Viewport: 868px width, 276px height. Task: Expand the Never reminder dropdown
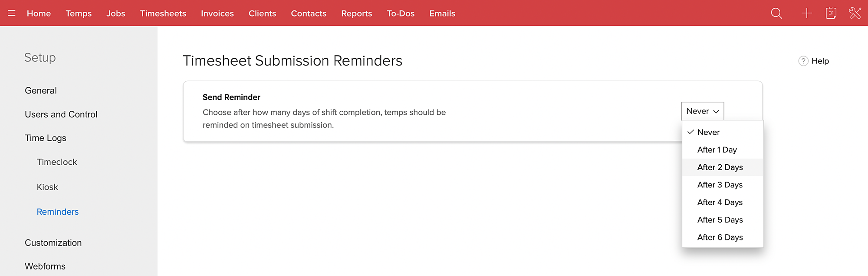click(702, 111)
